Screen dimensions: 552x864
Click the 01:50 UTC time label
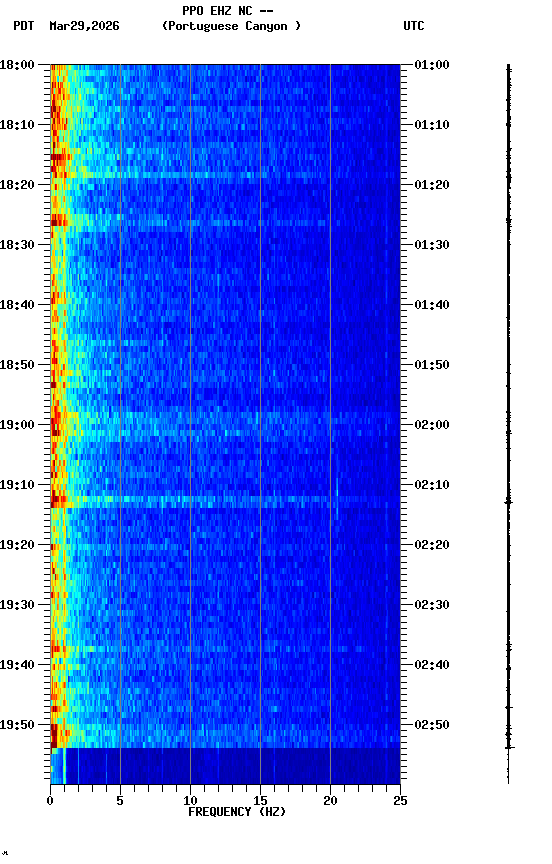coord(432,365)
